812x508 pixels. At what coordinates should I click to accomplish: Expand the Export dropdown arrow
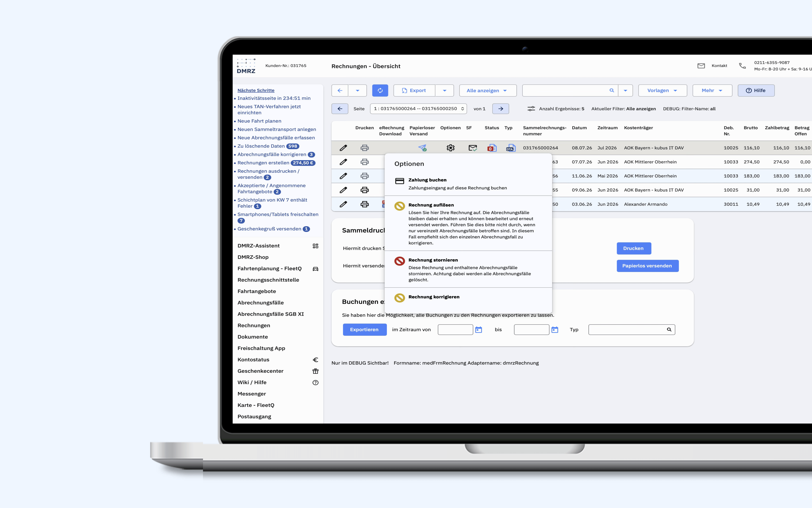(444, 90)
